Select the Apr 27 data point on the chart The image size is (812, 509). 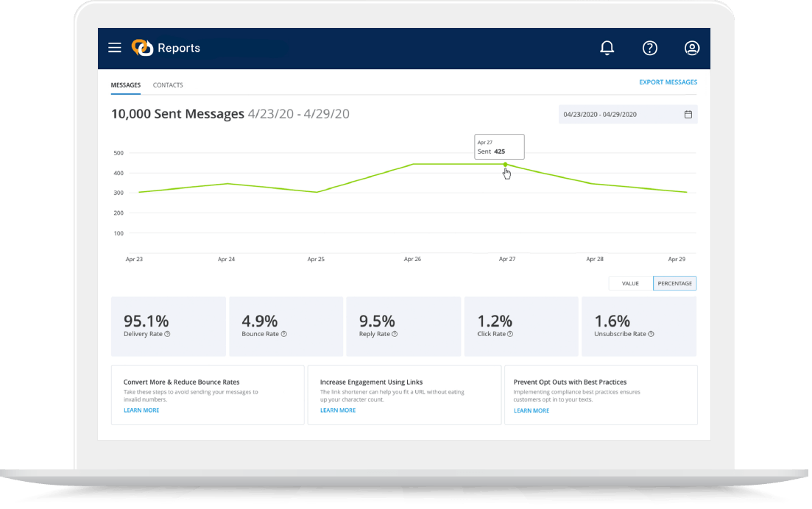pos(505,163)
